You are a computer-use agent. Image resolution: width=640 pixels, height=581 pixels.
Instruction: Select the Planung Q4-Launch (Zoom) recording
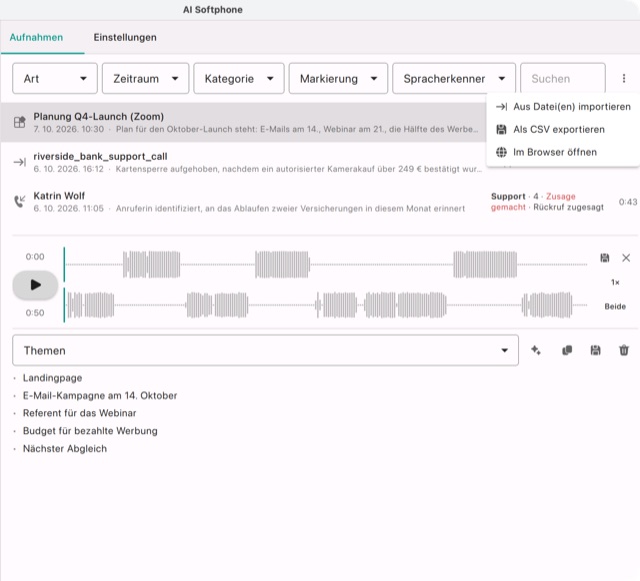pos(243,122)
